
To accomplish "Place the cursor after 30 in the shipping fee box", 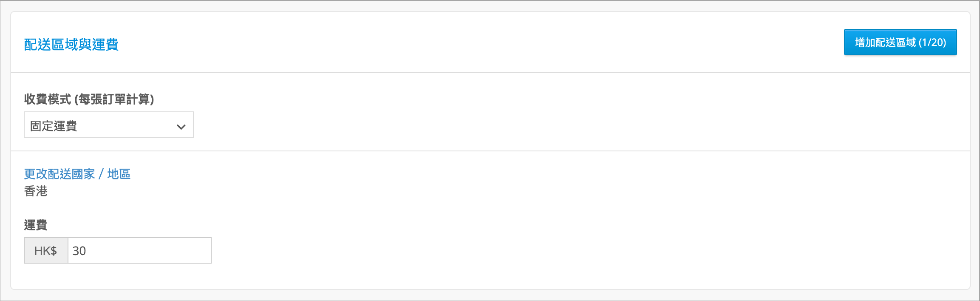I will (x=88, y=251).
